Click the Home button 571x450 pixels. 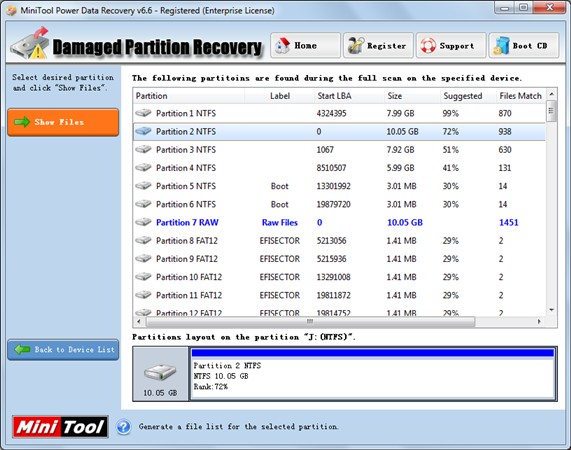tap(305, 46)
